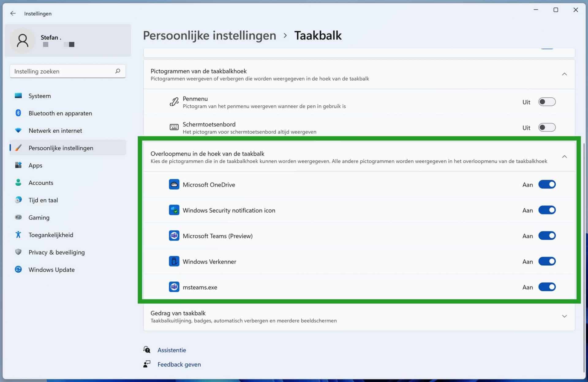The image size is (588, 382).
Task: Open Privacy & beveiliging settings
Action: (57, 252)
